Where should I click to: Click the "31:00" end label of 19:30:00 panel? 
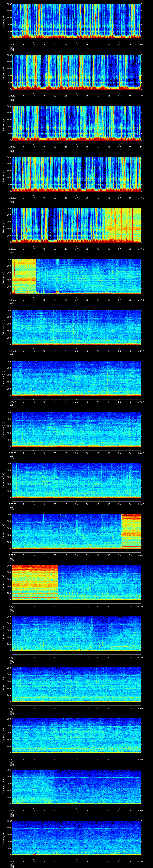pos(141,96)
